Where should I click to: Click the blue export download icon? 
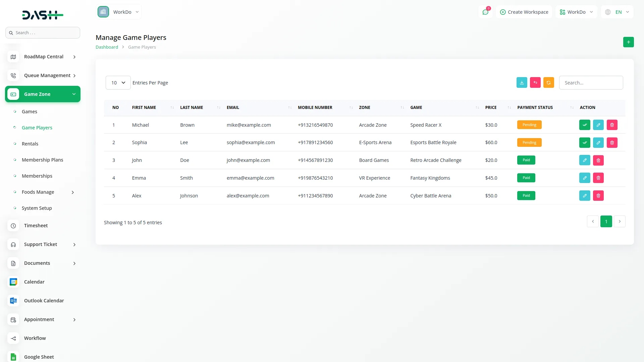[x=522, y=83]
